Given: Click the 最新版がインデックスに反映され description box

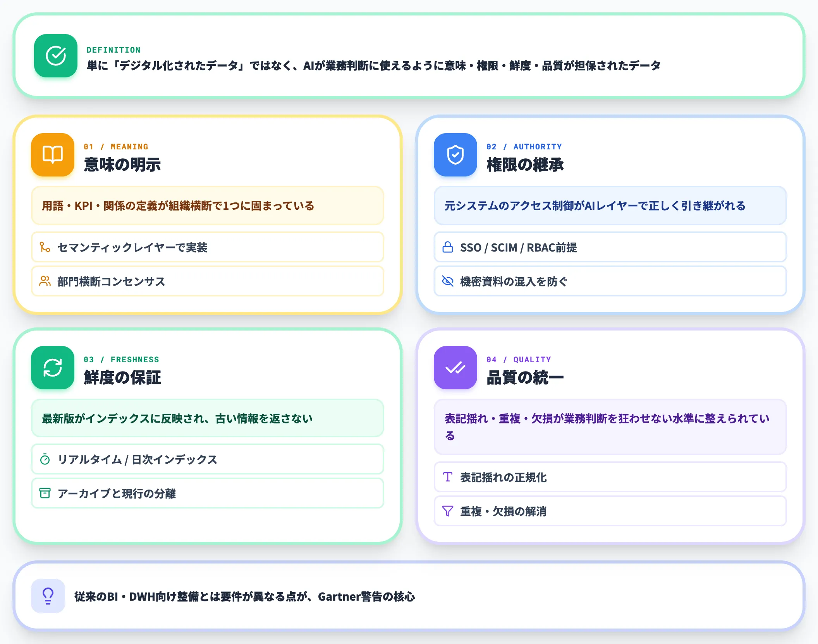Looking at the screenshot, I should click(208, 418).
